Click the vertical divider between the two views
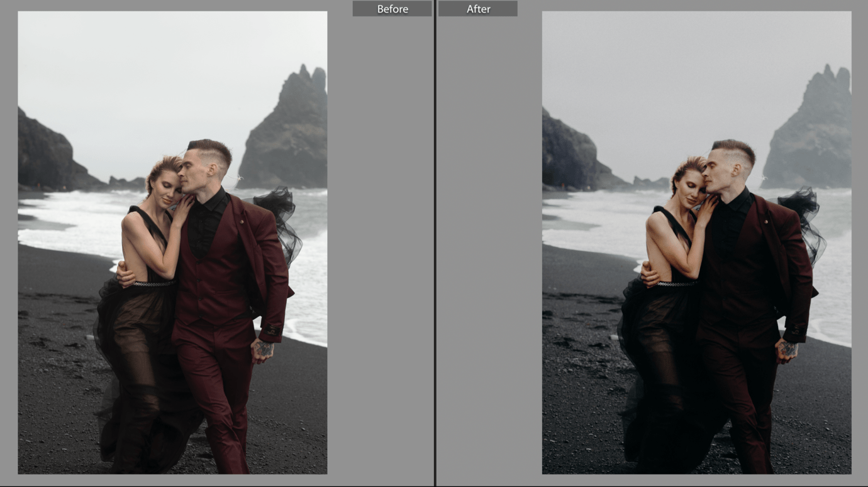868x487 pixels. coord(435,251)
